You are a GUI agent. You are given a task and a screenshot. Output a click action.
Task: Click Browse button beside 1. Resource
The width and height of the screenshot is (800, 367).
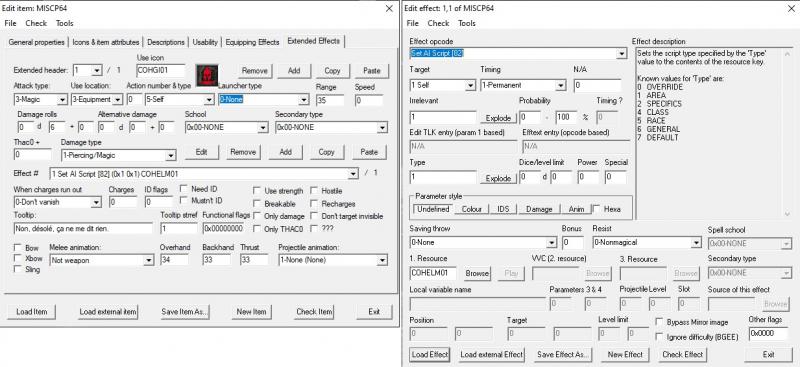point(477,274)
